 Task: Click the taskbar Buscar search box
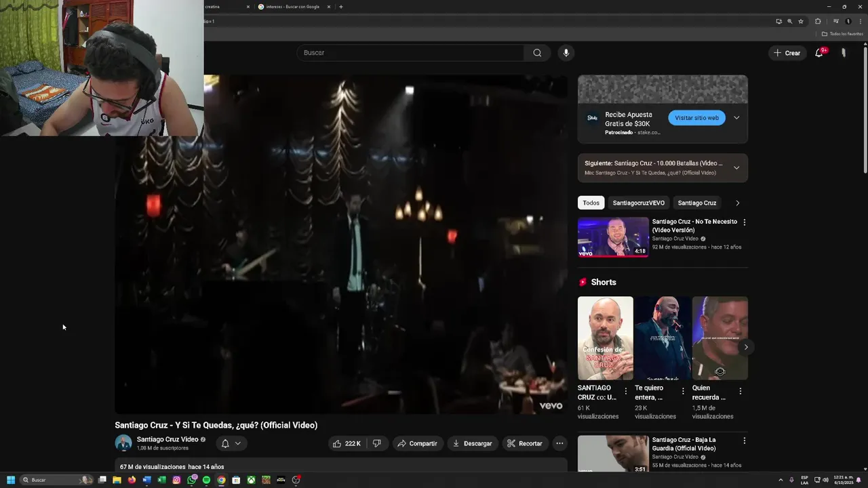[57, 480]
